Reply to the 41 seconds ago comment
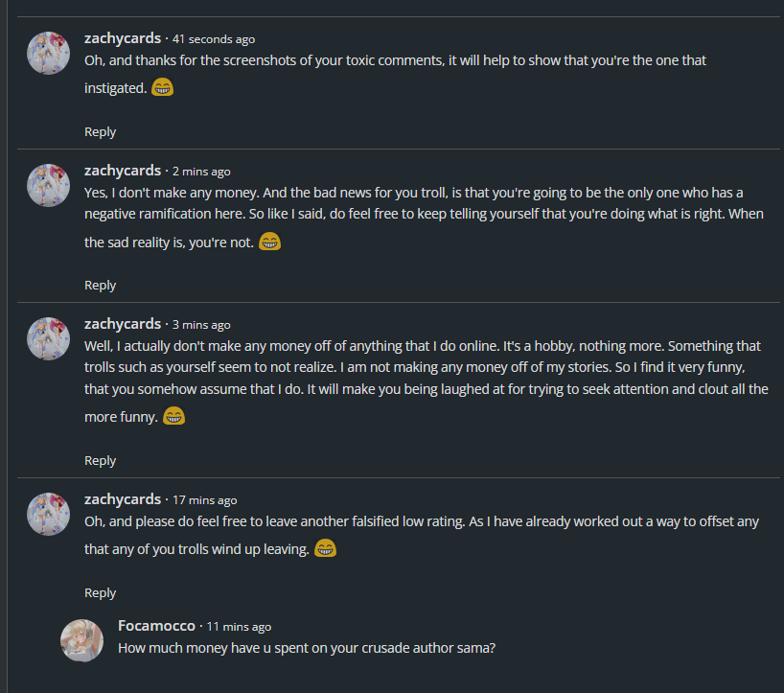Viewport: 784px width, 693px height. coord(100,132)
